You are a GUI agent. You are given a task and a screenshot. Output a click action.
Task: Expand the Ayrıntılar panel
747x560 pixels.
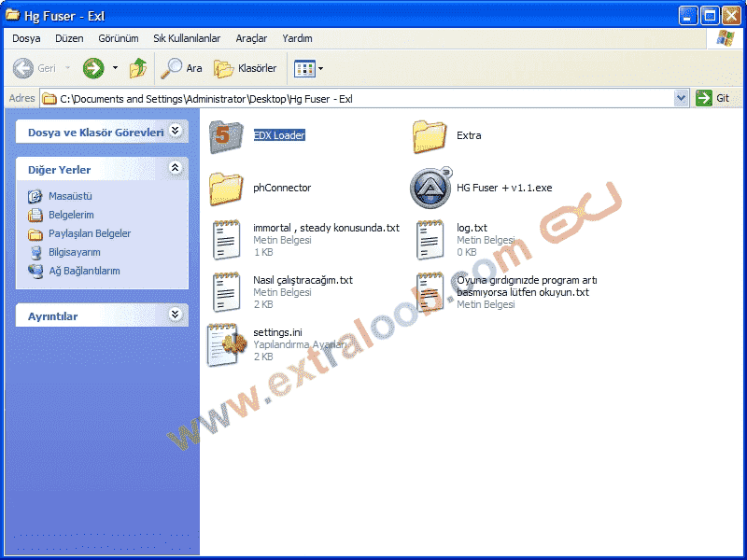(176, 315)
